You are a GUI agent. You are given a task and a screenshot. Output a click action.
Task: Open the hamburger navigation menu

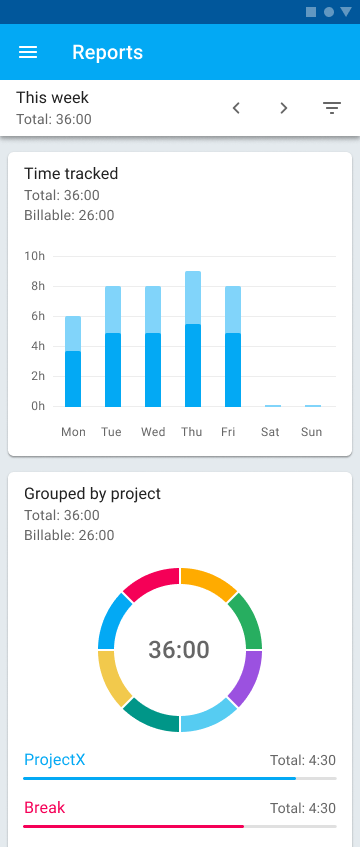(28, 52)
